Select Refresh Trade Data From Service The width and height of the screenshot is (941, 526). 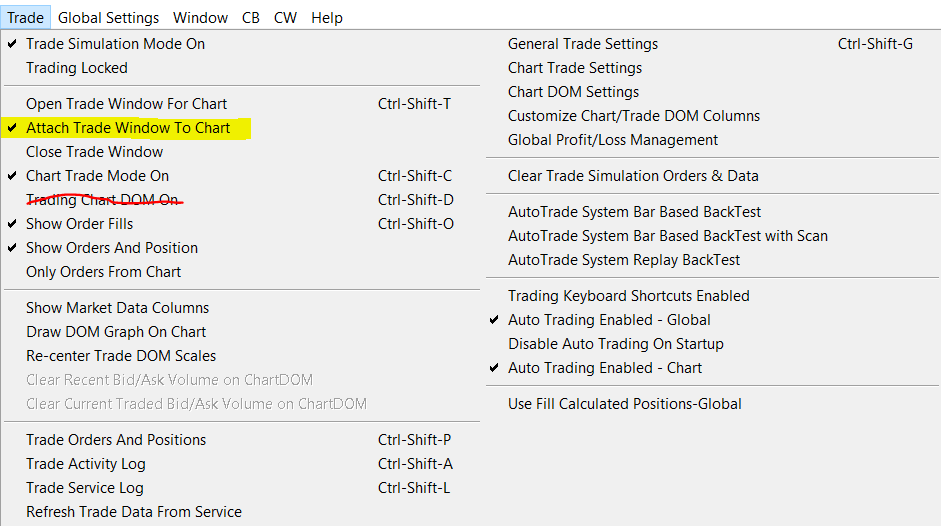click(x=134, y=512)
